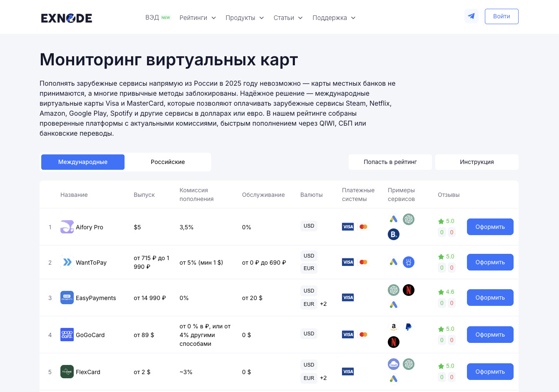Click the Валюты column header
This screenshot has width=559, height=392.
312,195
